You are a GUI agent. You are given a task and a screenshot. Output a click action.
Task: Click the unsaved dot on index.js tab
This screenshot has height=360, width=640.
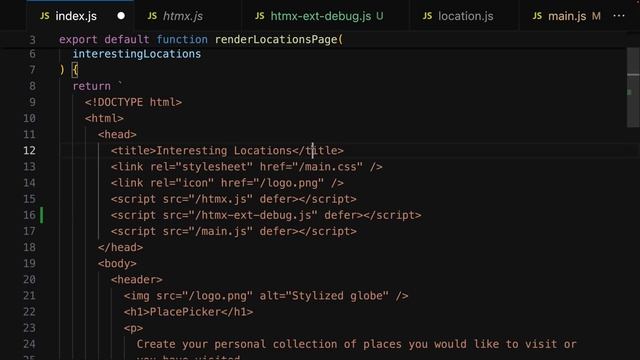coord(121,16)
